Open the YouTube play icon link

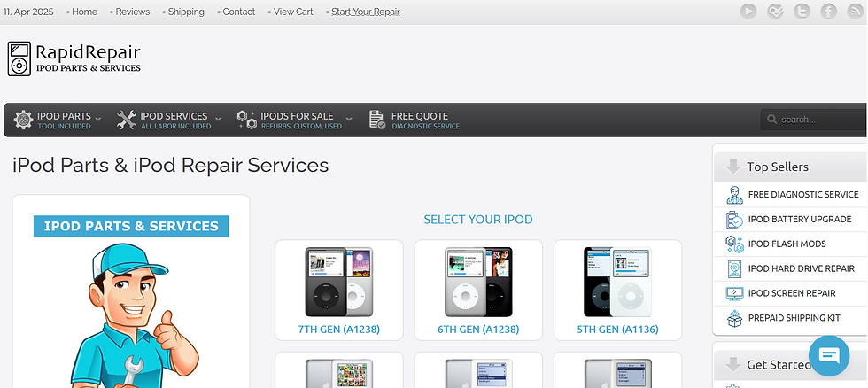[x=748, y=11]
